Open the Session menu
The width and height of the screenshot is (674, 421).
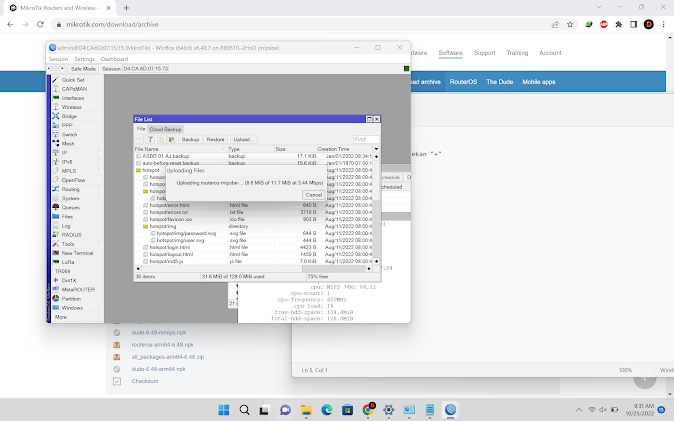pos(58,59)
